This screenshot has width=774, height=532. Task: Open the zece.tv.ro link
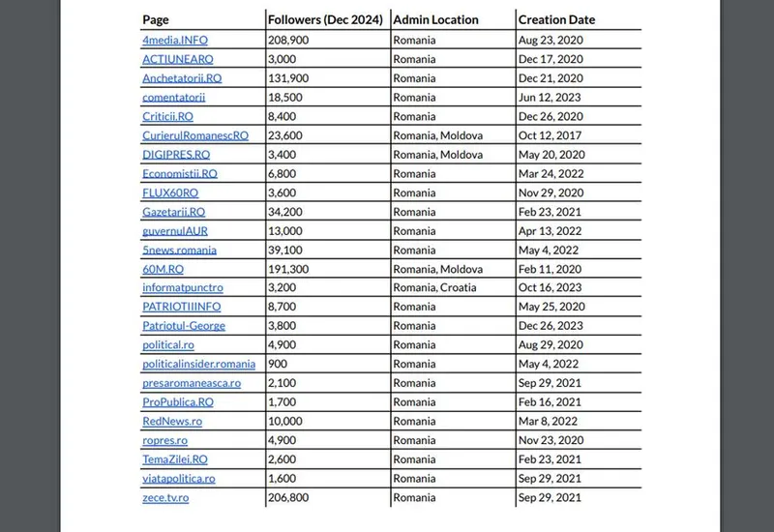[165, 498]
